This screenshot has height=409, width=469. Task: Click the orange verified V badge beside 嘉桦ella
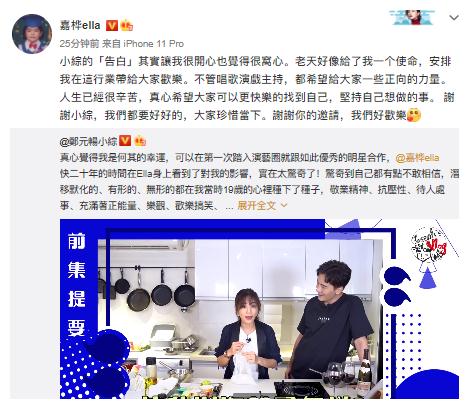coord(112,26)
